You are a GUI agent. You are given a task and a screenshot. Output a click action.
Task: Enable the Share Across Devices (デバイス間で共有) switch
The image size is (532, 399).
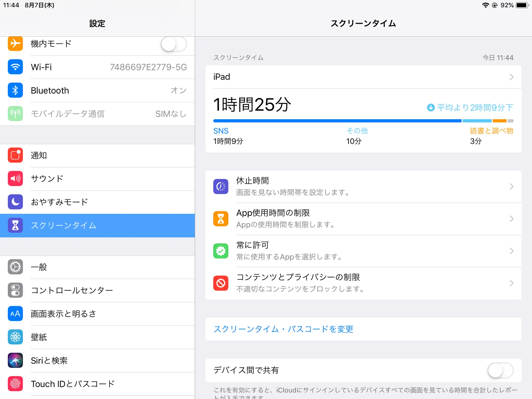[500, 370]
